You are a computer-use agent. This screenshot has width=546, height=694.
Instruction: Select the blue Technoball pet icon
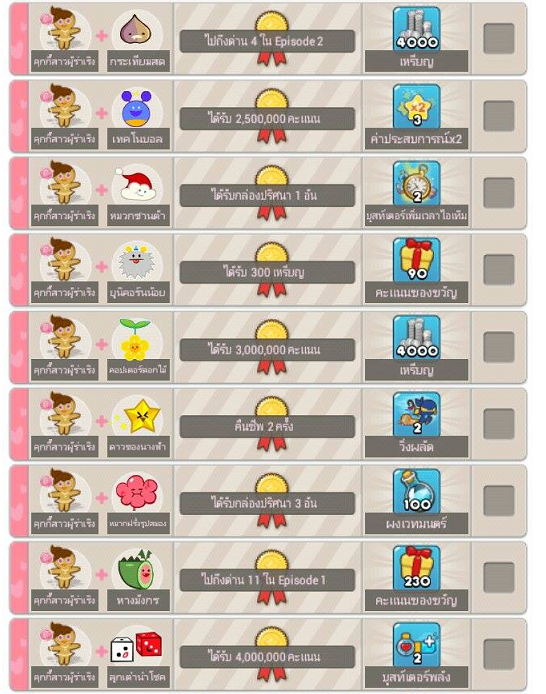[136, 108]
